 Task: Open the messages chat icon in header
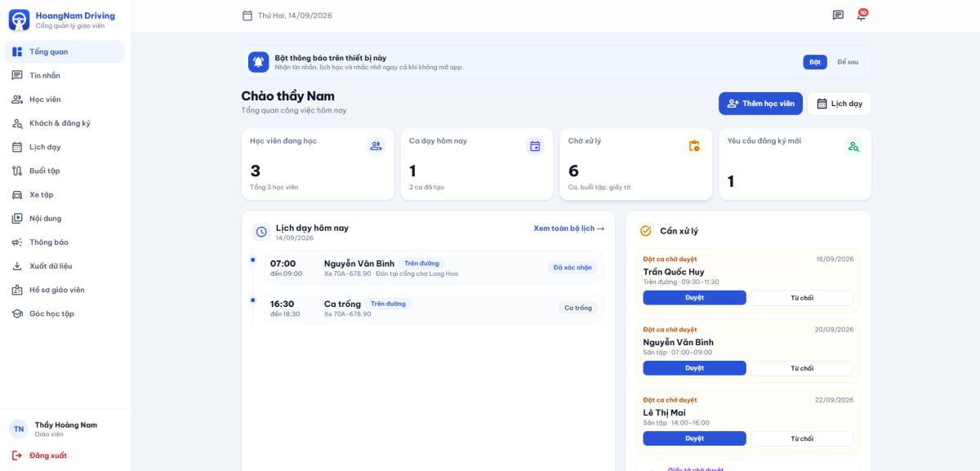point(838,16)
